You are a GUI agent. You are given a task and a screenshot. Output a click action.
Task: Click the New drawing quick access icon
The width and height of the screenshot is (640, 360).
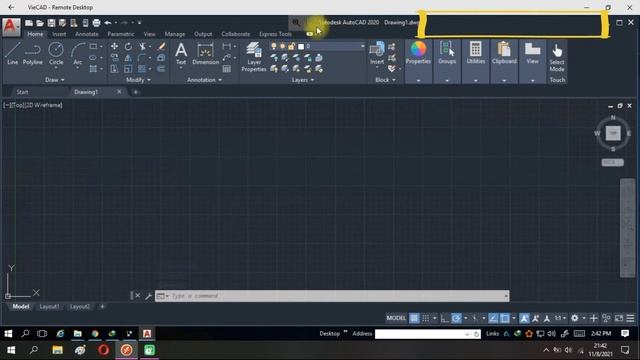click(29, 23)
